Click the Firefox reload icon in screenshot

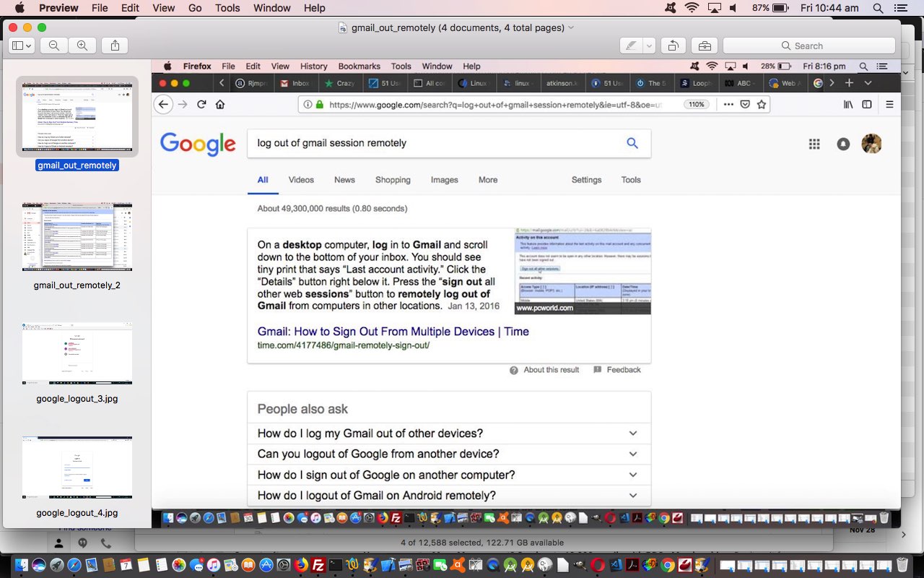201,104
